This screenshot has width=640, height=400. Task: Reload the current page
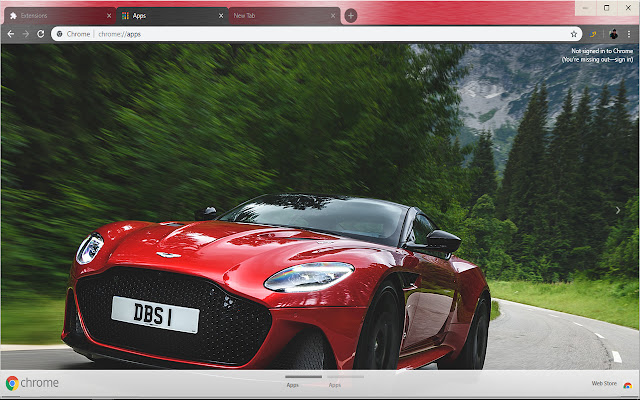(x=40, y=33)
